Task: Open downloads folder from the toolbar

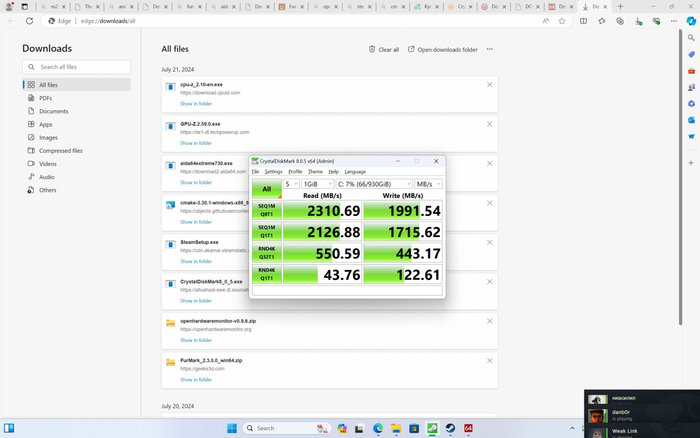Action: coord(442,49)
